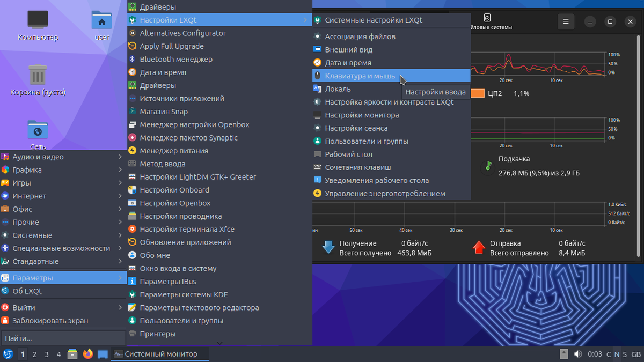Click the Bluetooth менеджер icon

tap(133, 59)
